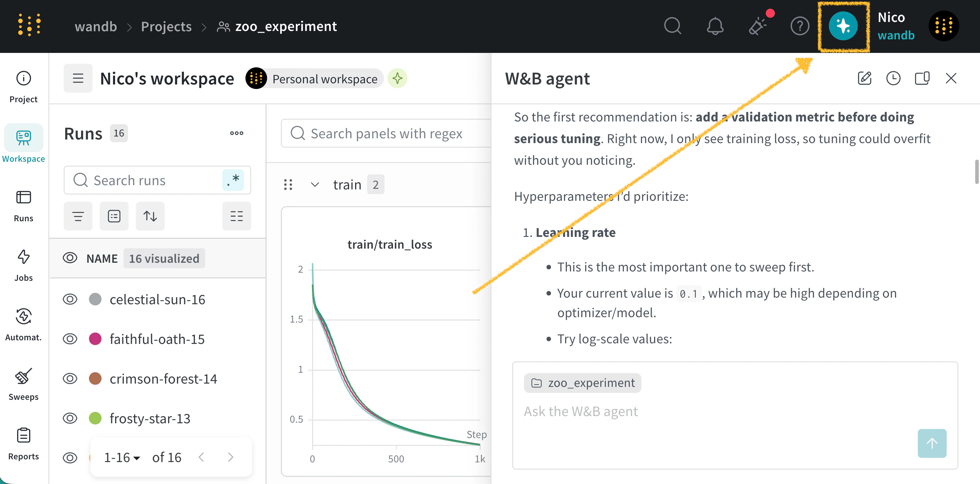The image size is (980, 484).
Task: Click the zoo_experiment context chip in agent
Action: coord(583,383)
